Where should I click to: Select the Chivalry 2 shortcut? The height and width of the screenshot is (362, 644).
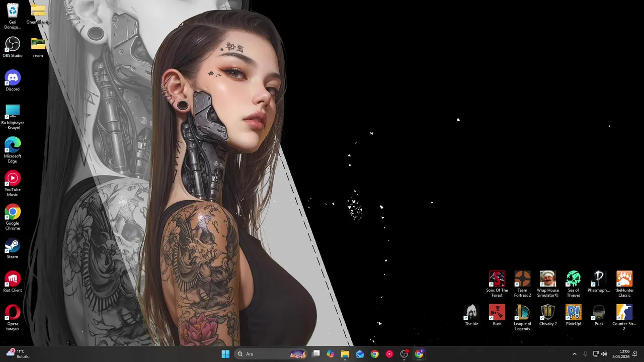[x=548, y=315]
